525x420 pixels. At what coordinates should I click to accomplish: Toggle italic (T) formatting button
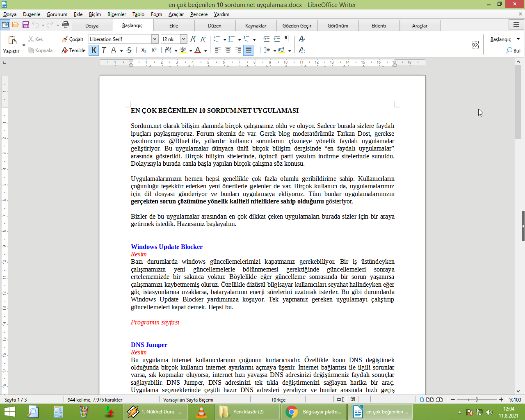coord(104,50)
